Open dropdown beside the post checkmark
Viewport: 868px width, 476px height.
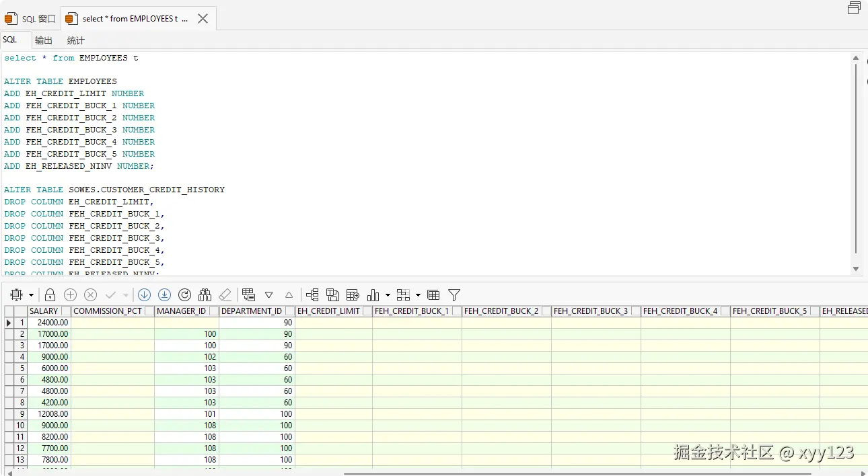click(125, 295)
